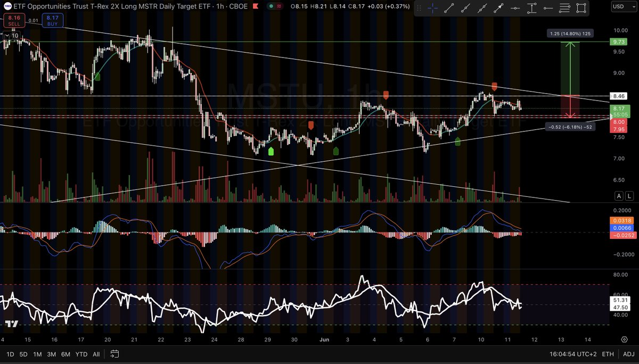Viewport: 639px width, 364px height.
Task: Select the horizontal line tool
Action: click(515, 8)
